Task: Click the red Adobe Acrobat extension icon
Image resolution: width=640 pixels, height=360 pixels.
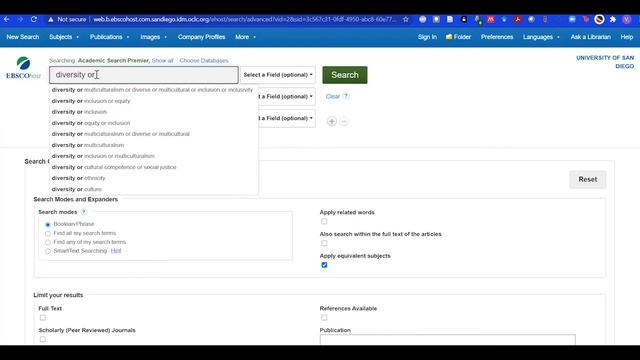Action: (518, 19)
